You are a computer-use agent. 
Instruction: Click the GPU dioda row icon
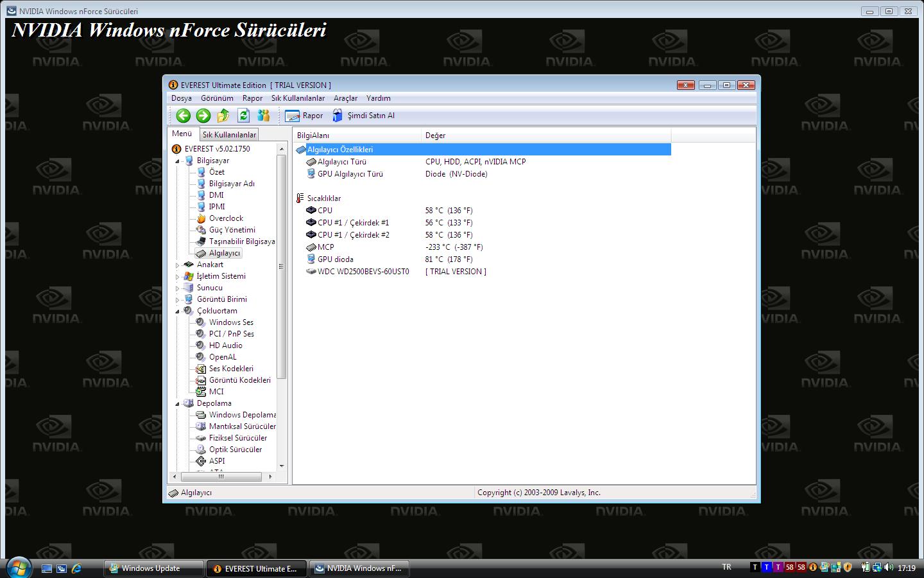(x=311, y=259)
